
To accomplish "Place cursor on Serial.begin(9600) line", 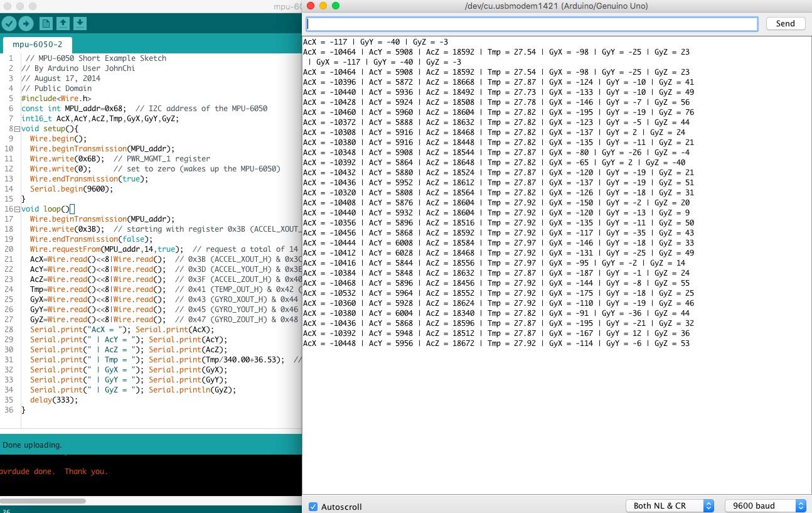I will (71, 189).
